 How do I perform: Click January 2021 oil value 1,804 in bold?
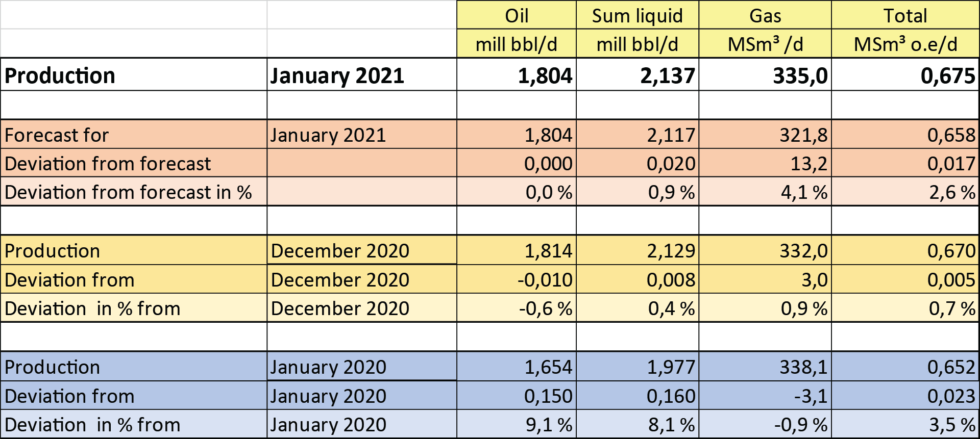[517, 75]
